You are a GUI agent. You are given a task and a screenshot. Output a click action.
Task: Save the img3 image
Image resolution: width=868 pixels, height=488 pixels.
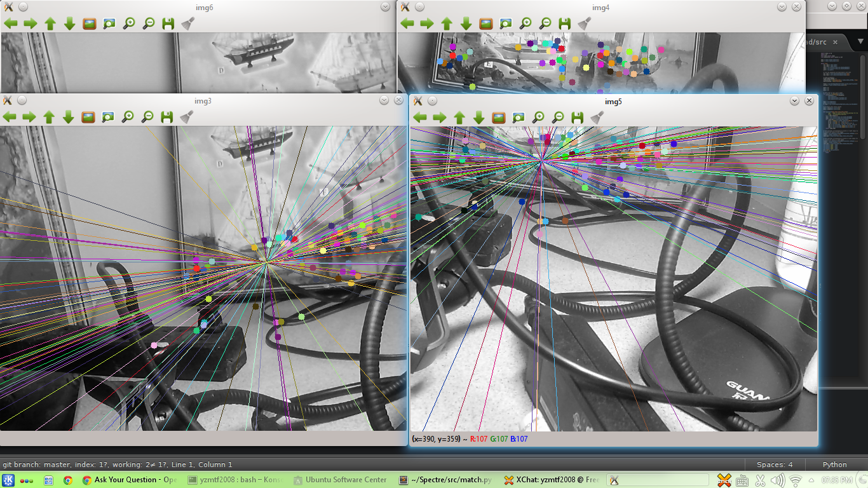click(x=167, y=117)
